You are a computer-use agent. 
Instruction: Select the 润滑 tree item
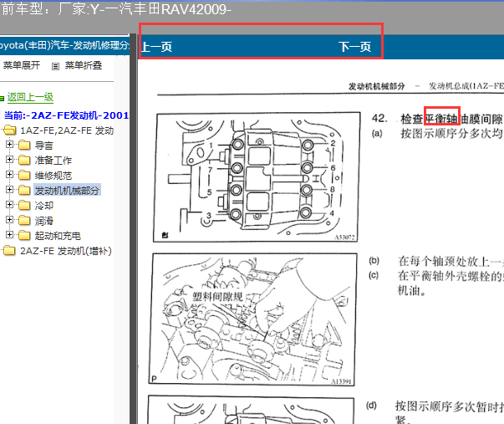(x=43, y=221)
